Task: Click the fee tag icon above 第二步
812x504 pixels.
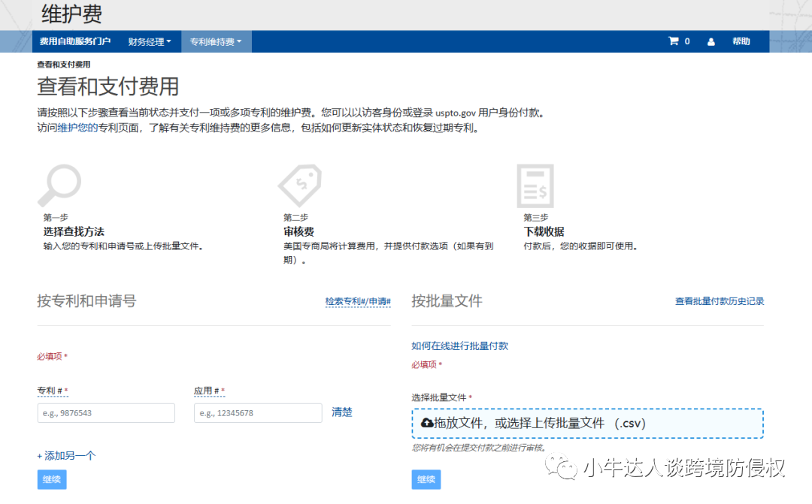Action: coord(300,185)
